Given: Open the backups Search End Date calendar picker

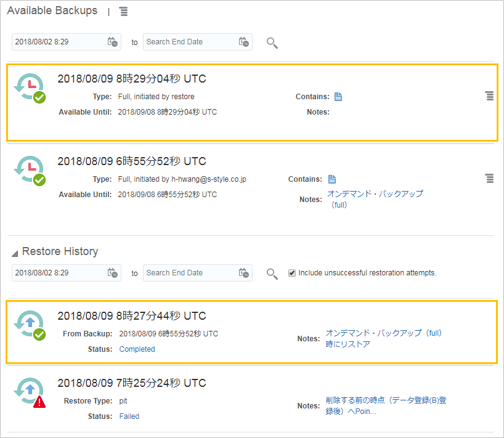Looking at the screenshot, I should point(243,42).
